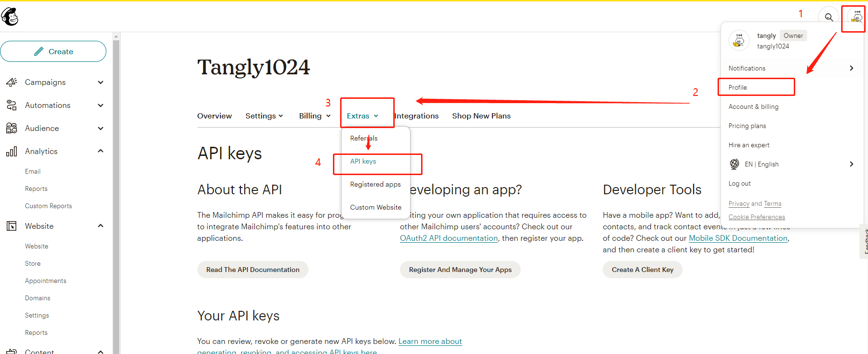Click the Website layout icon
This screenshot has width=868, height=354.
(11, 226)
